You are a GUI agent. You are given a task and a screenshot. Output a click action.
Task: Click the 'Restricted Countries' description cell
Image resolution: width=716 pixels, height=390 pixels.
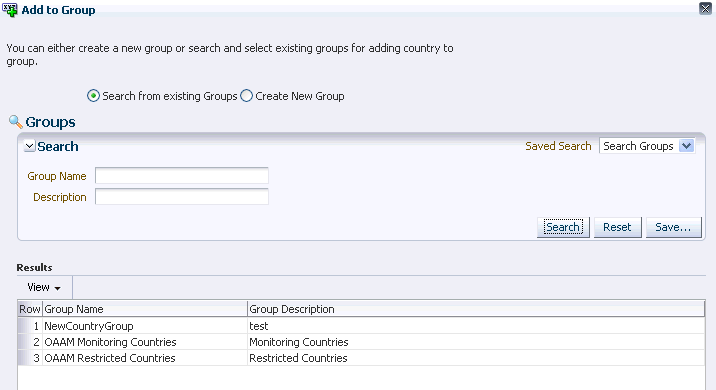click(476, 358)
